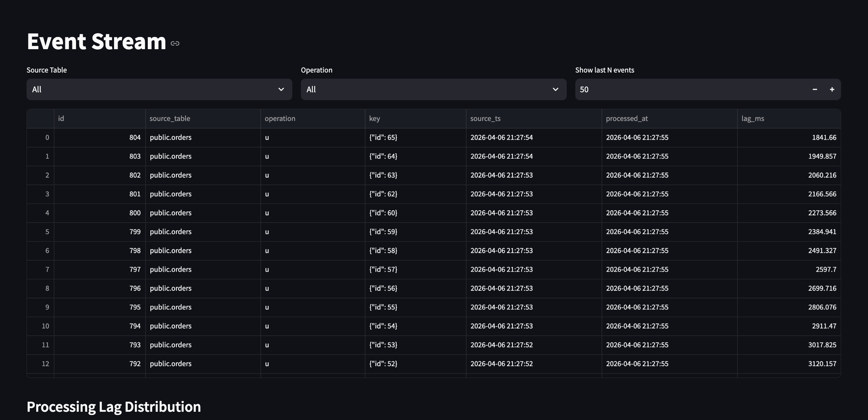Select id cell 800

pos(100,213)
